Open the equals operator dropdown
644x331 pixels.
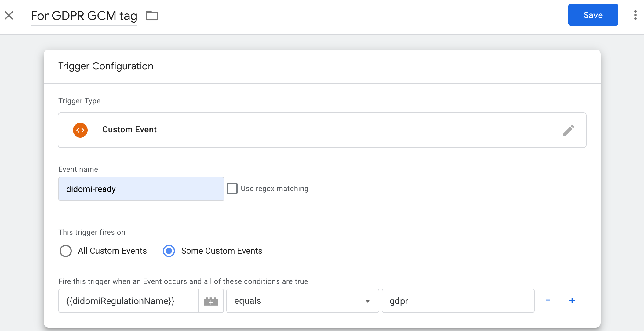[302, 301]
